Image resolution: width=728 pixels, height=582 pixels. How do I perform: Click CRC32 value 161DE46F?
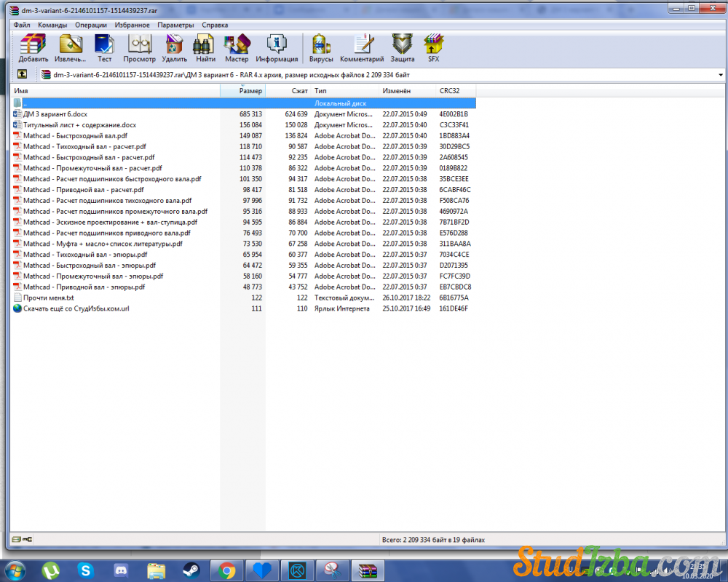tap(454, 308)
